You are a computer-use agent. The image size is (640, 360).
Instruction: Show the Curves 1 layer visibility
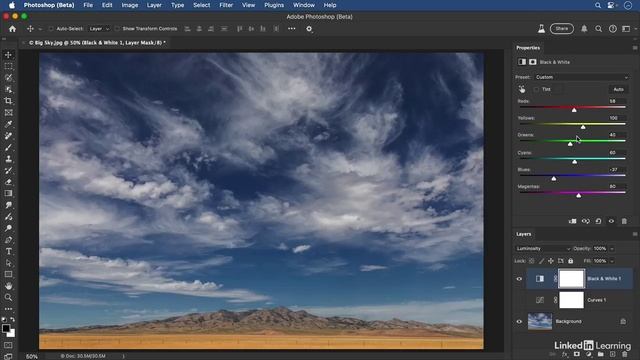(519, 300)
